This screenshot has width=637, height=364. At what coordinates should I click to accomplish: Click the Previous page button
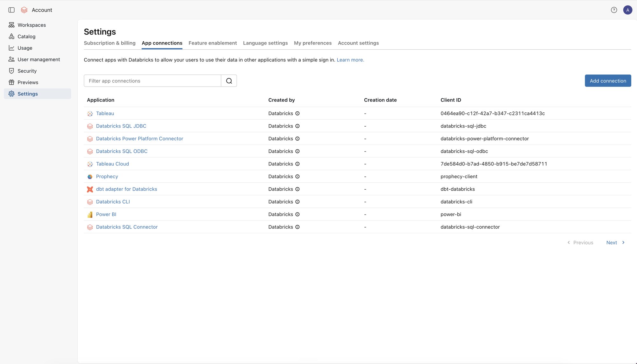pyautogui.click(x=580, y=242)
